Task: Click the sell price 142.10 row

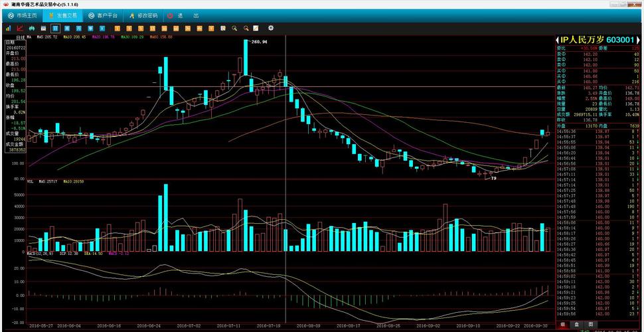Action: click(598, 60)
